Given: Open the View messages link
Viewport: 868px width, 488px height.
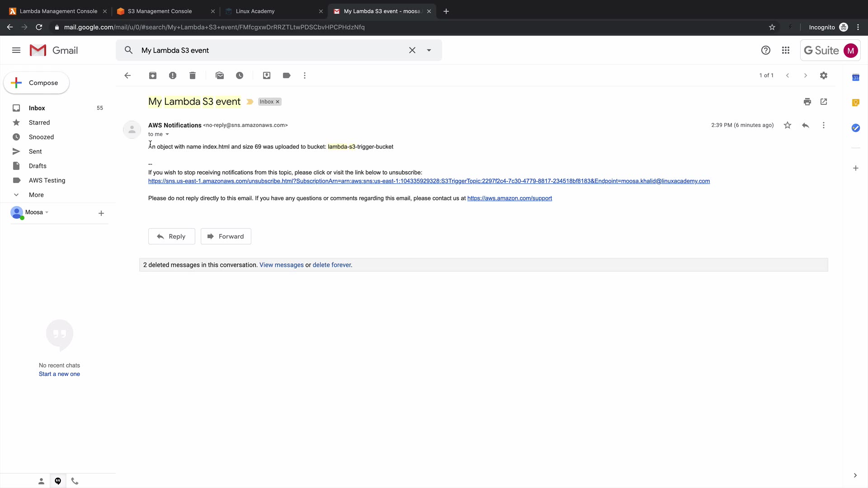Looking at the screenshot, I should point(281,265).
